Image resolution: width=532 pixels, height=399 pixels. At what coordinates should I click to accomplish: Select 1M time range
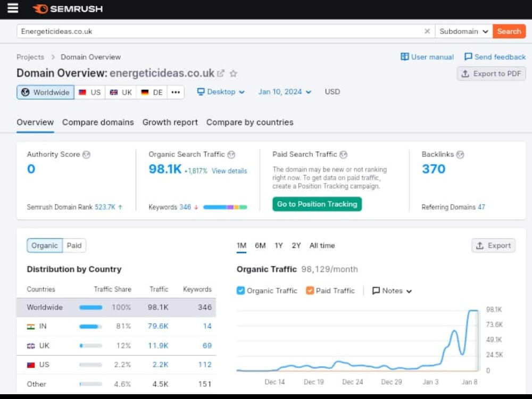point(242,245)
